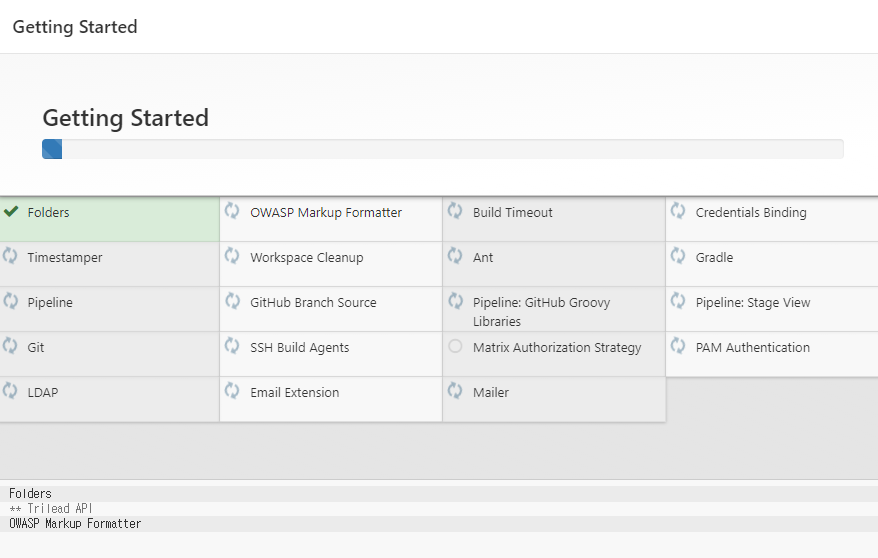Click the spinner icon beside Email Extension
Screen dimensions: 878x558
(x=232, y=391)
